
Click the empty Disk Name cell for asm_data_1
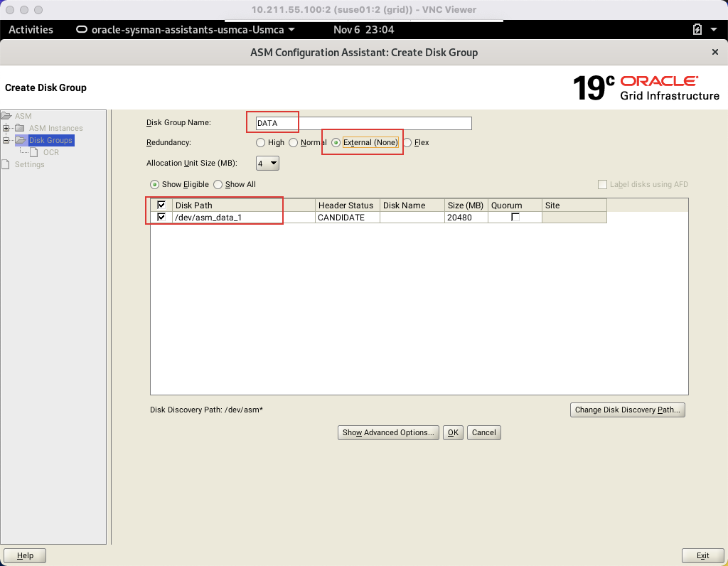point(412,218)
